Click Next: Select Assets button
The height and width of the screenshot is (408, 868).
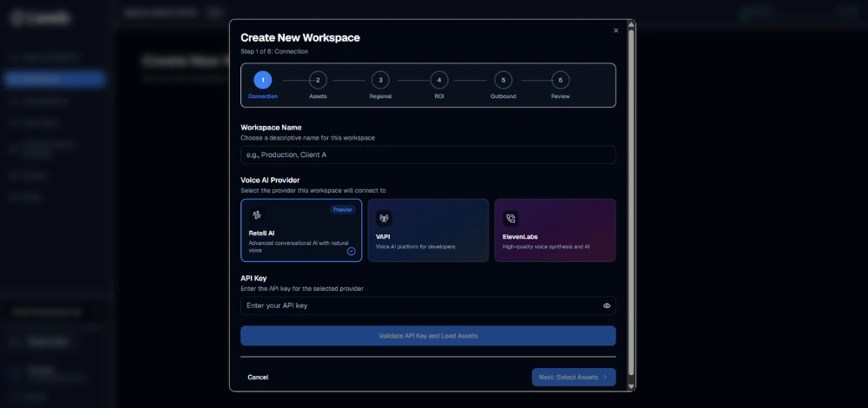tap(574, 377)
